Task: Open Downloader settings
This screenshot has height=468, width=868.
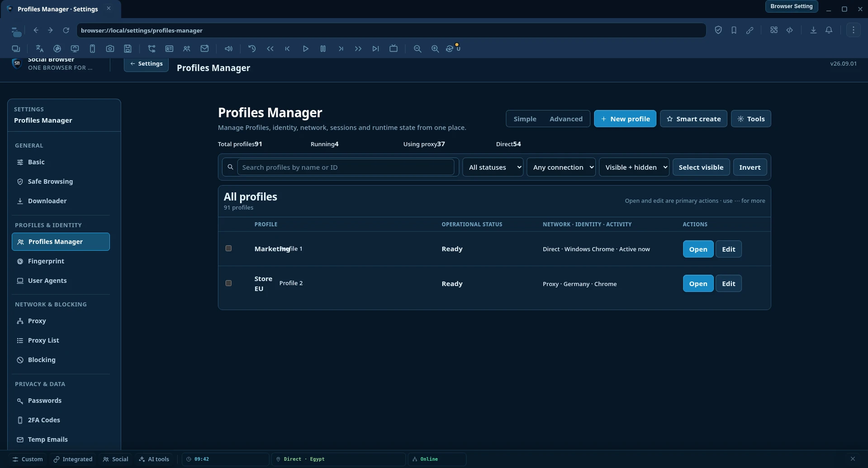Action: point(61,201)
